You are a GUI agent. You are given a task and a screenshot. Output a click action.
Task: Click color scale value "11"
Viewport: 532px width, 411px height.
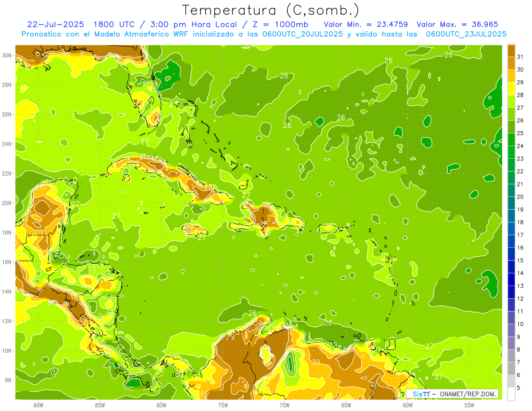pos(520,311)
